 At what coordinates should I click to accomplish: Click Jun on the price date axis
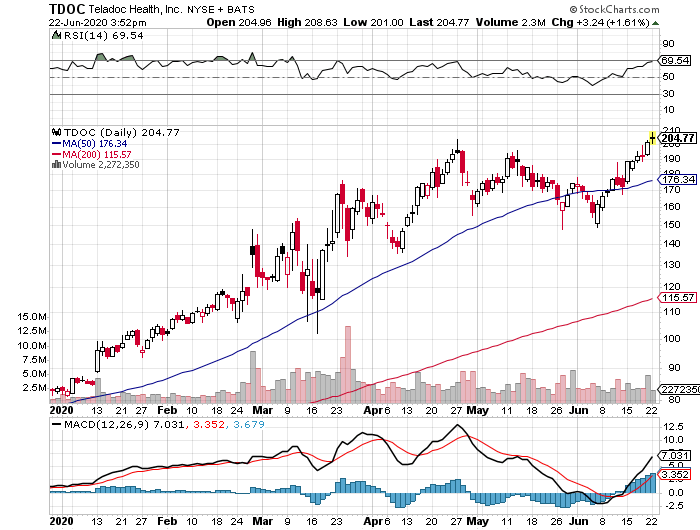(x=580, y=410)
